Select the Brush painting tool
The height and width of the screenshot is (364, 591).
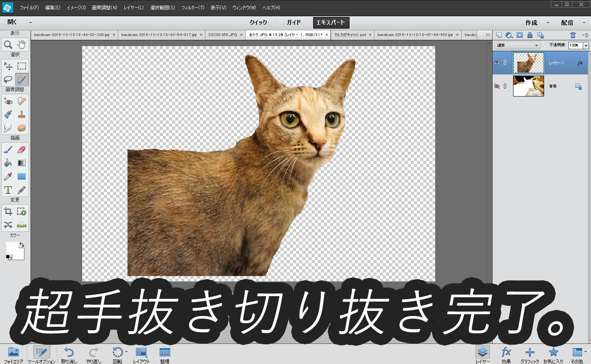(x=8, y=150)
